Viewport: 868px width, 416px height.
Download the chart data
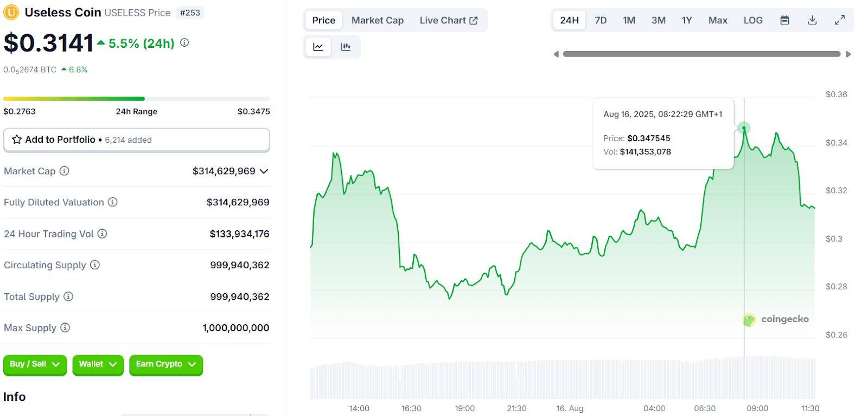(x=812, y=20)
